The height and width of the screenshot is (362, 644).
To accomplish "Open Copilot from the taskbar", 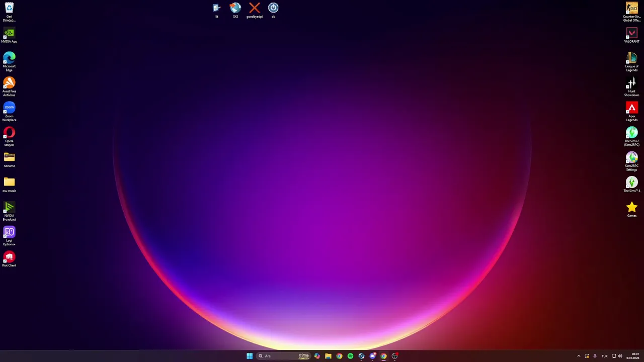I will (x=317, y=356).
